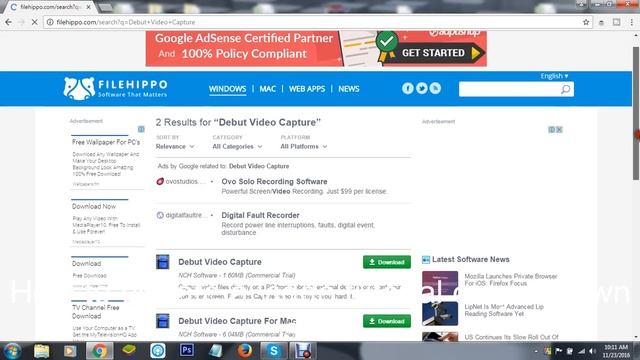Viewport: 640px width, 360px height.
Task: Open media player taskbar icon
Action: (x=70, y=351)
